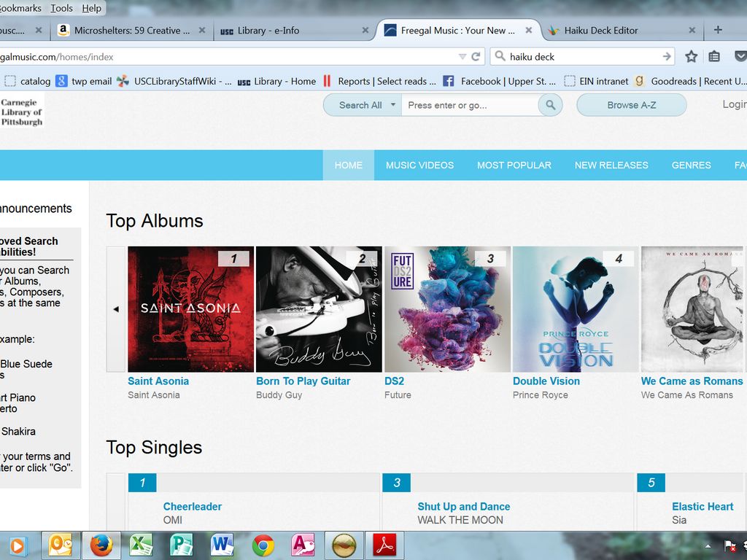Click the go arrow in Firefox search box

pos(666,56)
